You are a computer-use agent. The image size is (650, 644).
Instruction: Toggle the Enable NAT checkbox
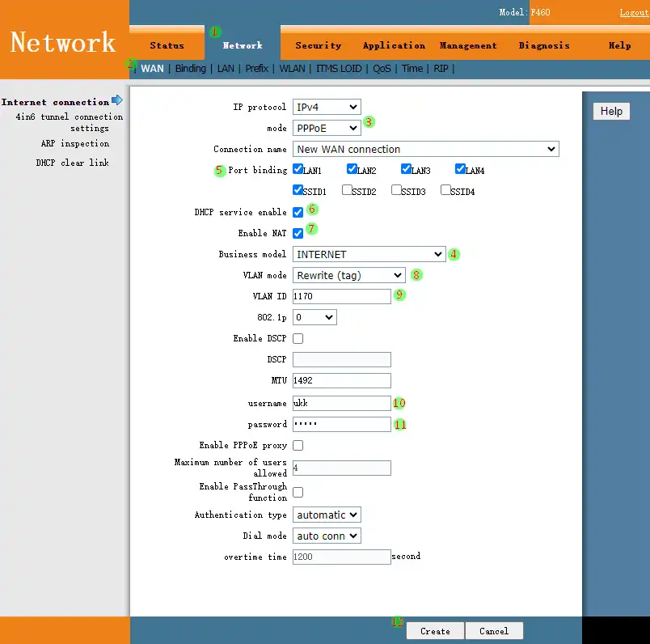click(x=298, y=233)
